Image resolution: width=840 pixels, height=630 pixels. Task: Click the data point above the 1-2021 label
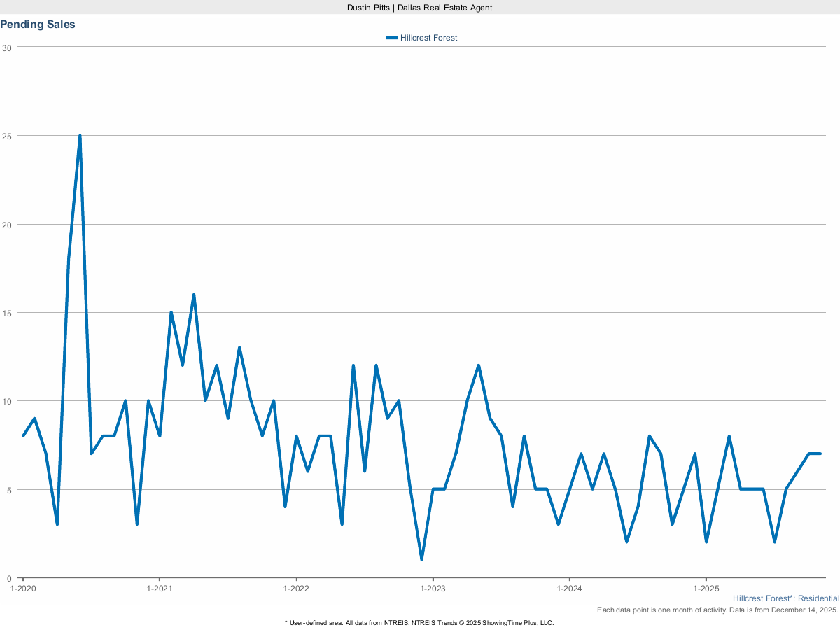pyautogui.click(x=161, y=436)
